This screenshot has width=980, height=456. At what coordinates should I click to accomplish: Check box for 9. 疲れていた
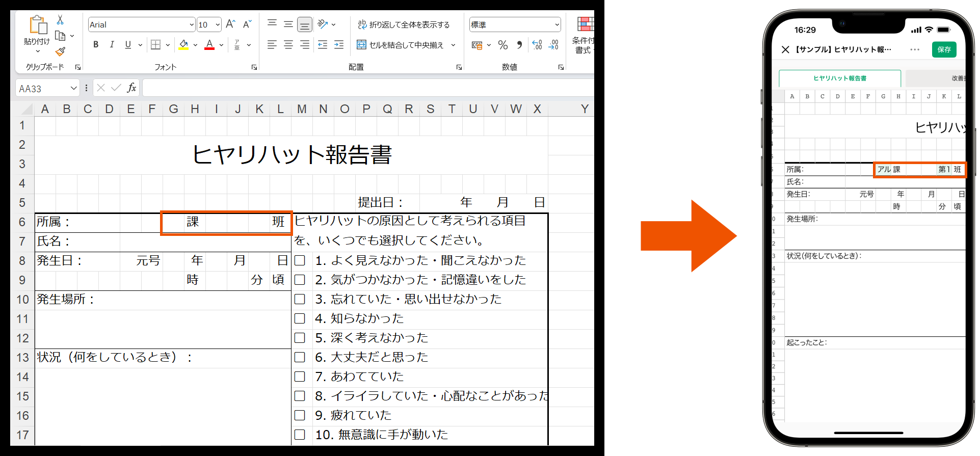coord(300,415)
